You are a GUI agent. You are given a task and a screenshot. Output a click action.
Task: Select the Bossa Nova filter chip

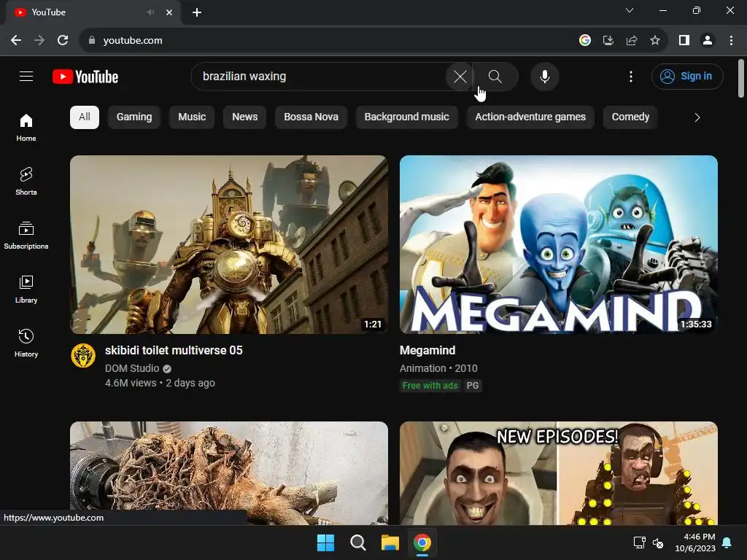pos(311,117)
